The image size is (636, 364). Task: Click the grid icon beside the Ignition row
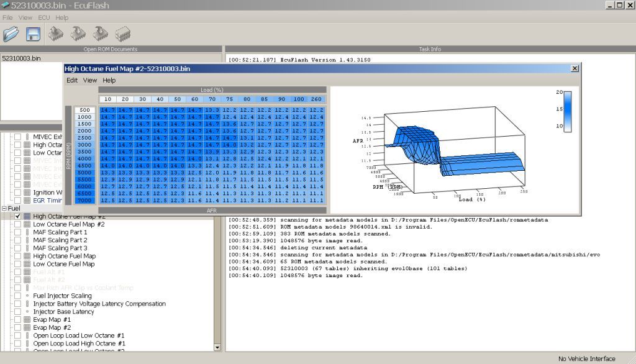[x=27, y=193]
